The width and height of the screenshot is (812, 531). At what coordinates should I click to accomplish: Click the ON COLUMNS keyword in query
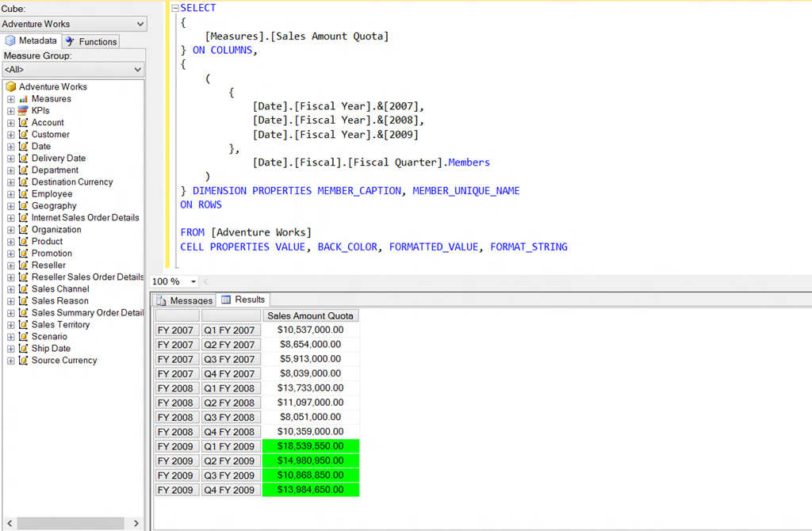pyautogui.click(x=223, y=50)
